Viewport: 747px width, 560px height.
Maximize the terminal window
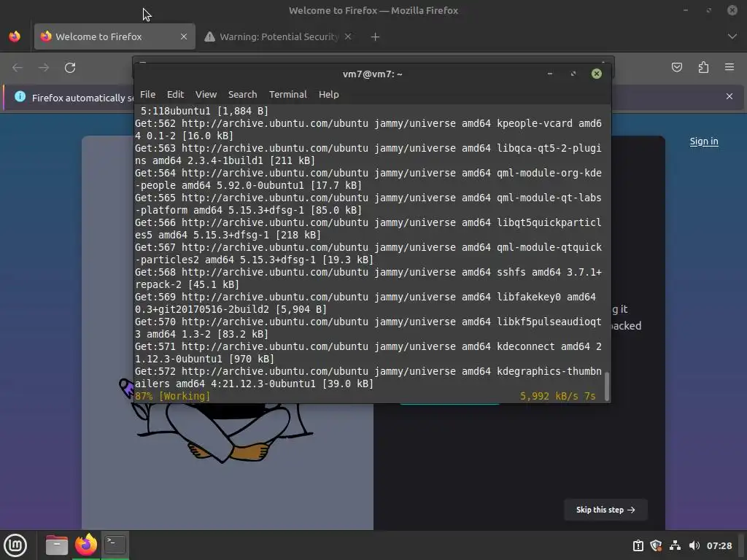coord(573,74)
